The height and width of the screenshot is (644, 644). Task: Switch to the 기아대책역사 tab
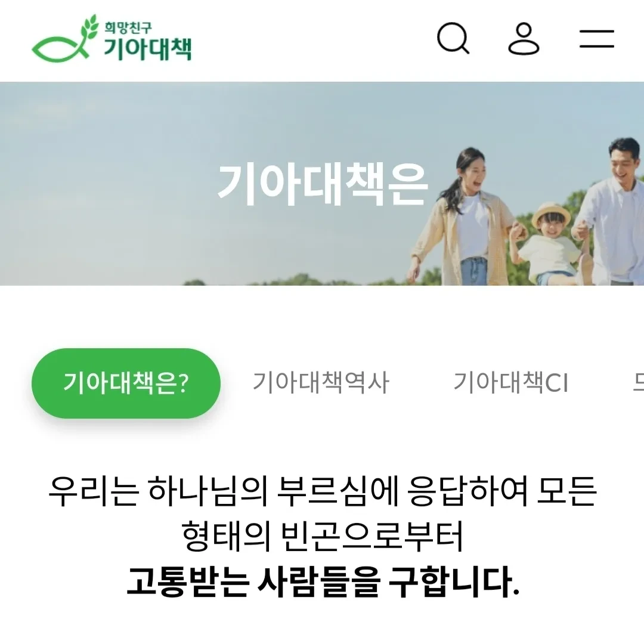[321, 382]
